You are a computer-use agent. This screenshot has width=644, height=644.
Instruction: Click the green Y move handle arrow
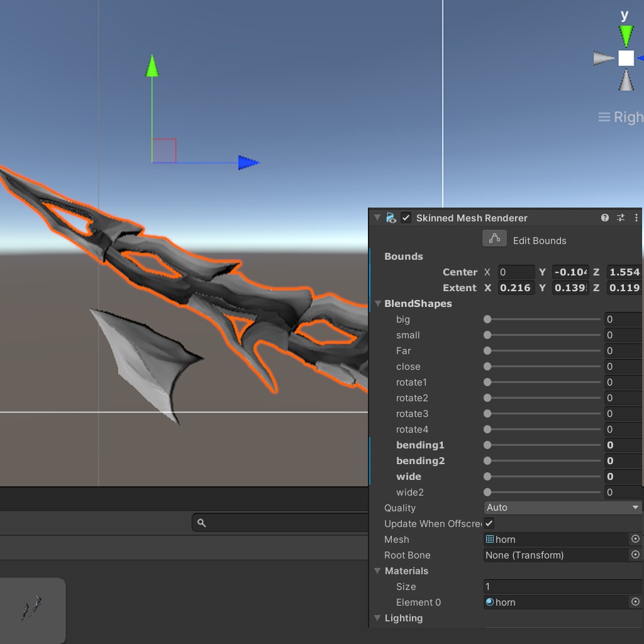coord(152,65)
